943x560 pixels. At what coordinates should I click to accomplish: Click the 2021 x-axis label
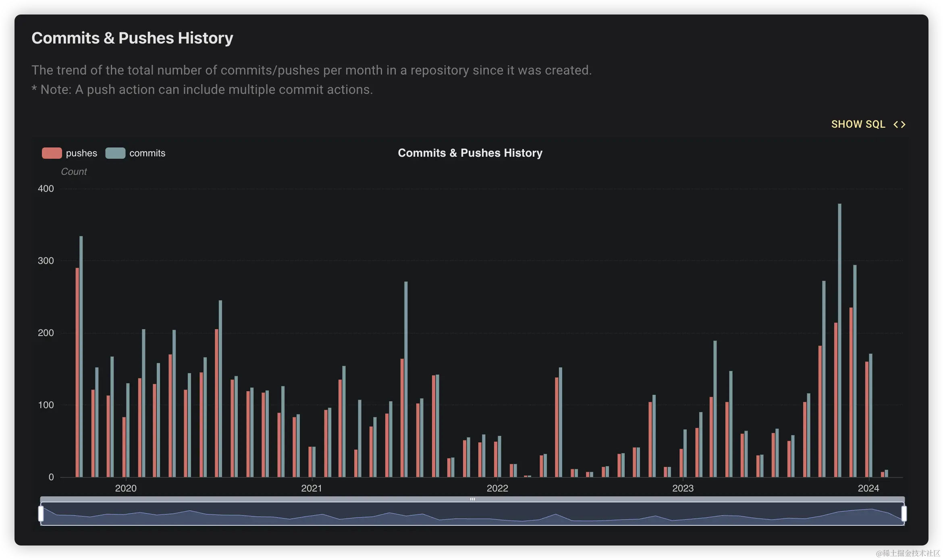click(312, 488)
